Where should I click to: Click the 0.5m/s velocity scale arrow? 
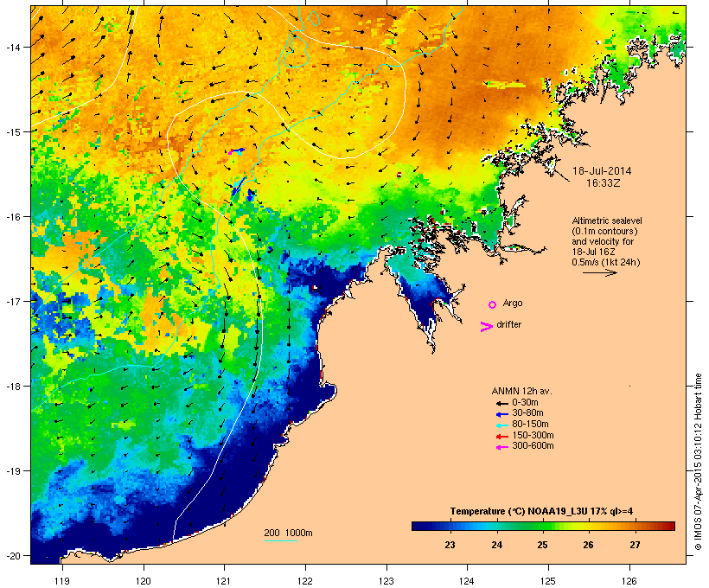click(599, 272)
